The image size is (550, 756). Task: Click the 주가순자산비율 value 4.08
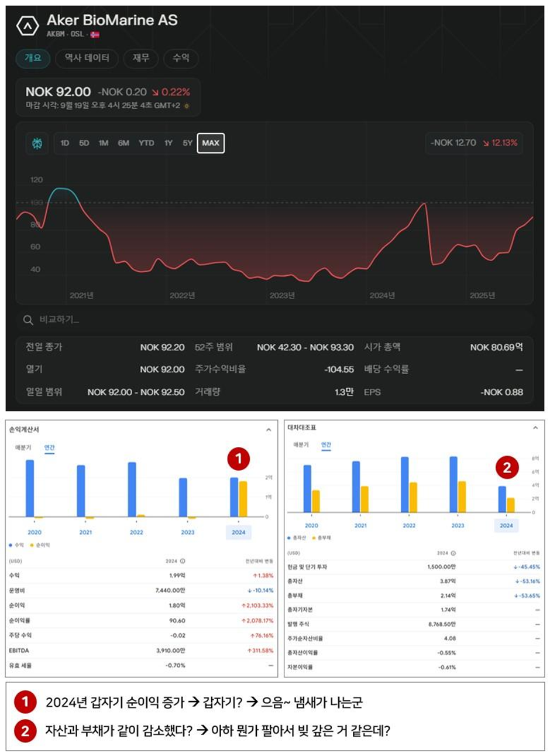(x=450, y=638)
